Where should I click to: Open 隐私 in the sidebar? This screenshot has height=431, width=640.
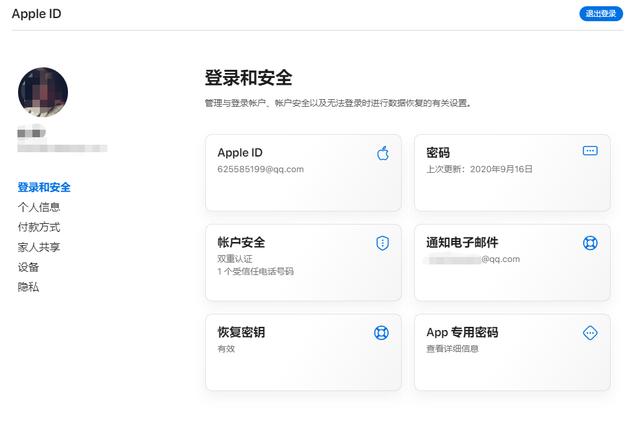[28, 287]
